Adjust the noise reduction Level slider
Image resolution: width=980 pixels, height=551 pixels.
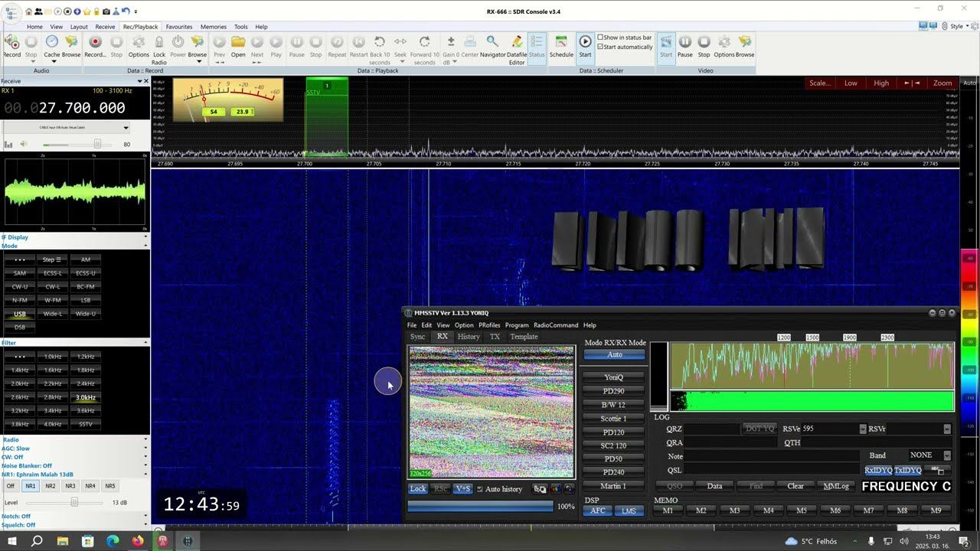click(74, 502)
